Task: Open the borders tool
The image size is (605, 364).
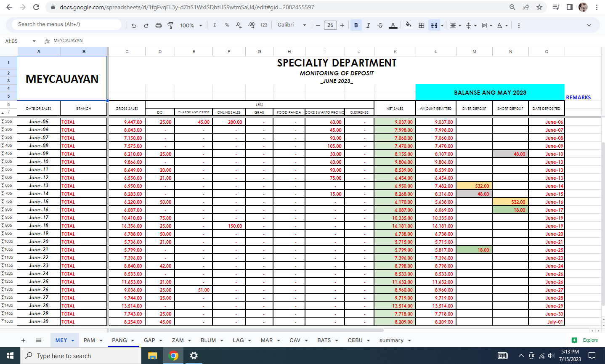Action: [x=421, y=25]
